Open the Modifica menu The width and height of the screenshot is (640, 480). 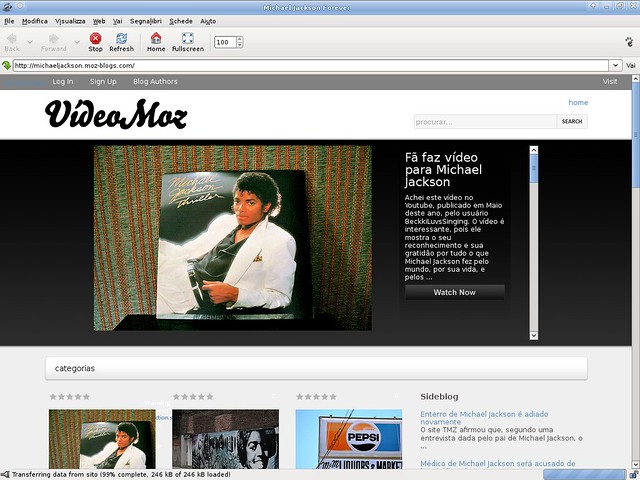[35, 21]
